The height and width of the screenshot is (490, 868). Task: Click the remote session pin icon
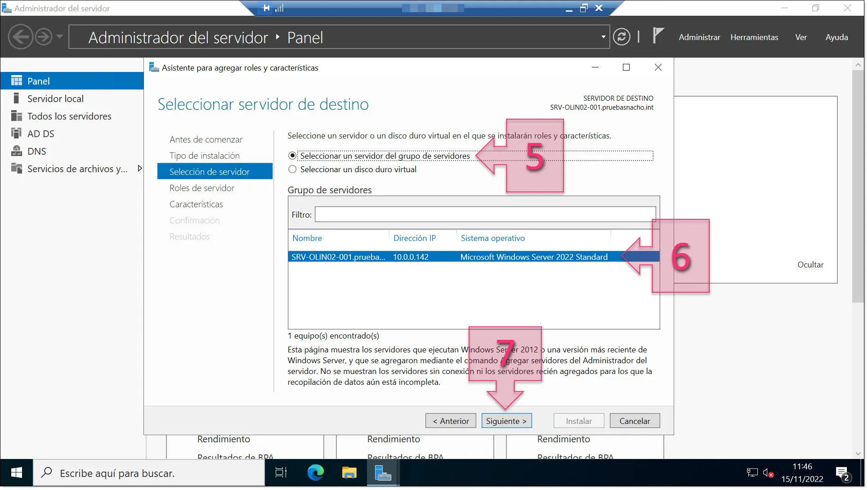coord(266,8)
